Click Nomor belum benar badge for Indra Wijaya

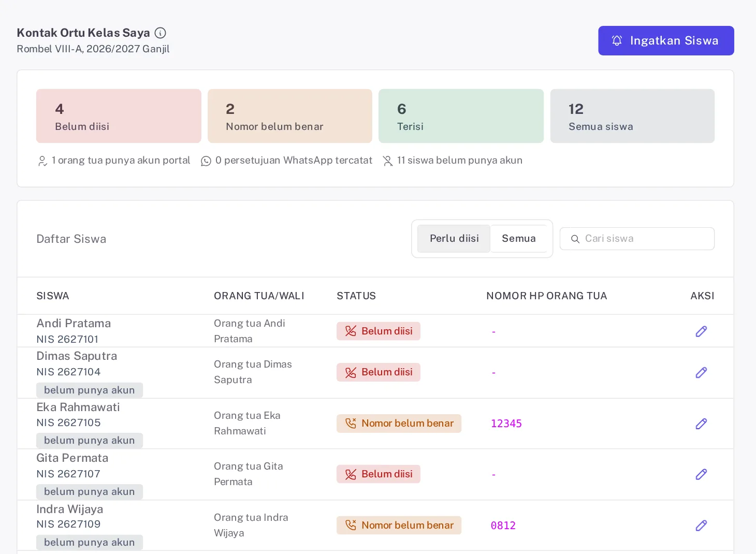(399, 526)
